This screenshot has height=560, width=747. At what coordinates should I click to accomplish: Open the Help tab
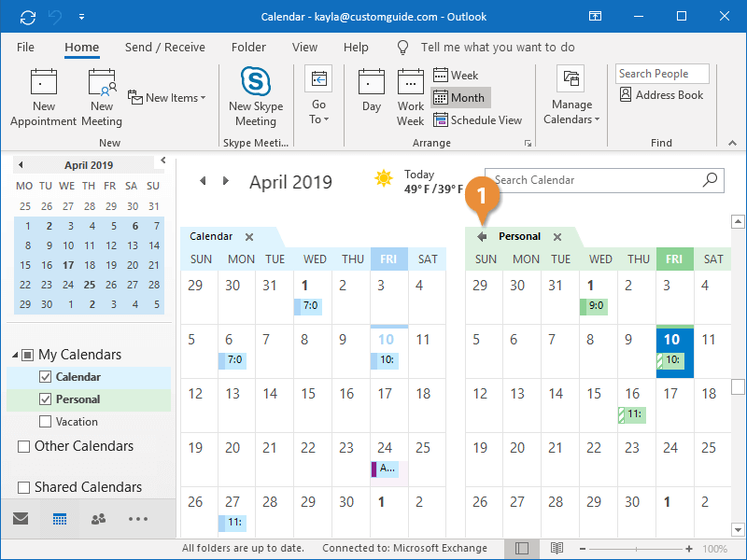point(356,48)
